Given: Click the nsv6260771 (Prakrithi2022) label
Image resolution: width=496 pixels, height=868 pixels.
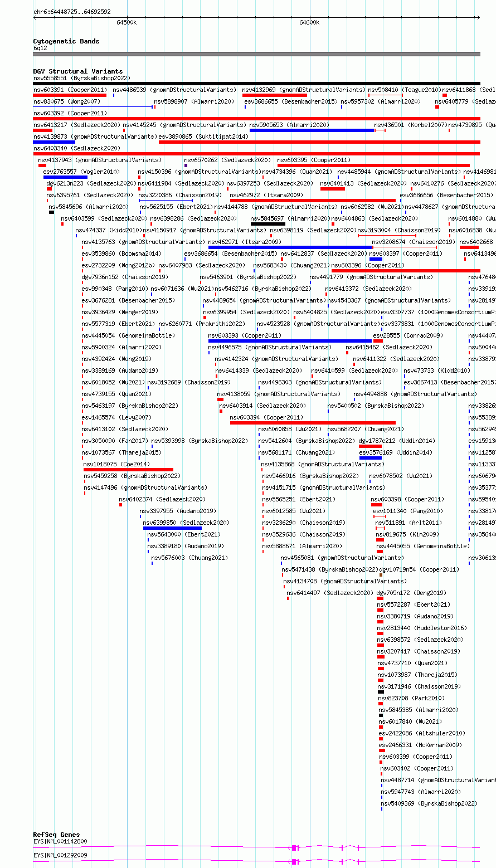Looking at the screenshot, I should click(x=202, y=324).
